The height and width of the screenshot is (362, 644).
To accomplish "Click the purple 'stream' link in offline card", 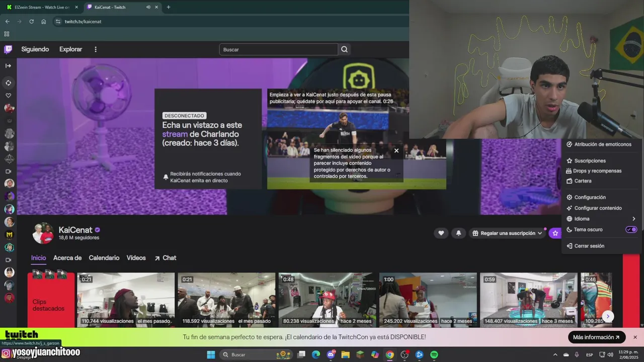I will pyautogui.click(x=175, y=134).
